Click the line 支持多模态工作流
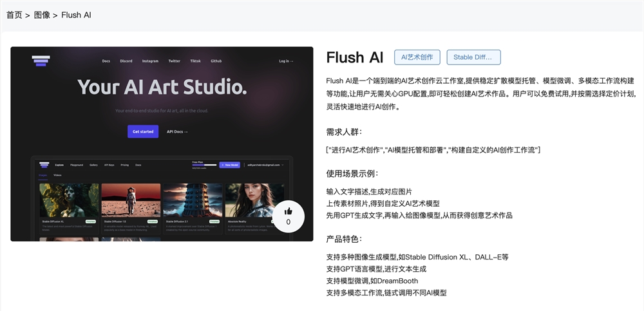644x311 pixels. click(x=386, y=293)
